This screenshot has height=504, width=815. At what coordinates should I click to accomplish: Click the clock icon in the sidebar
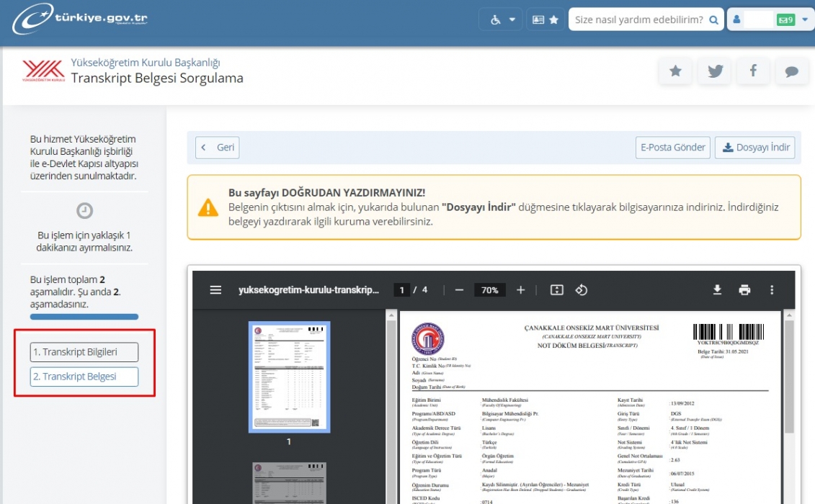coord(85,210)
